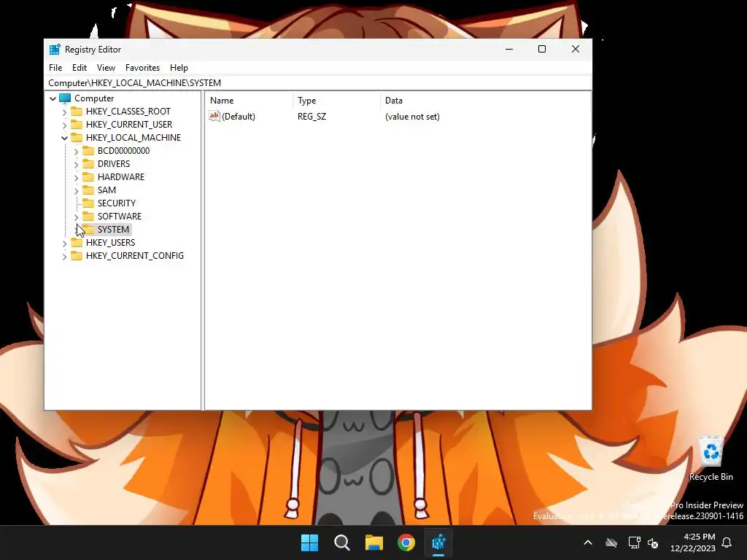Select the Computer tree label

coord(94,98)
